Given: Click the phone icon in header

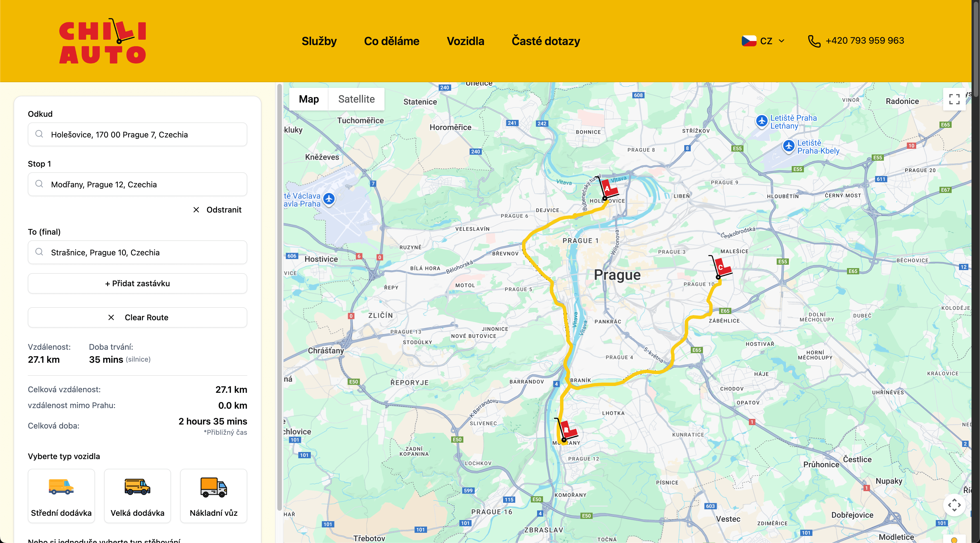Looking at the screenshot, I should [814, 41].
